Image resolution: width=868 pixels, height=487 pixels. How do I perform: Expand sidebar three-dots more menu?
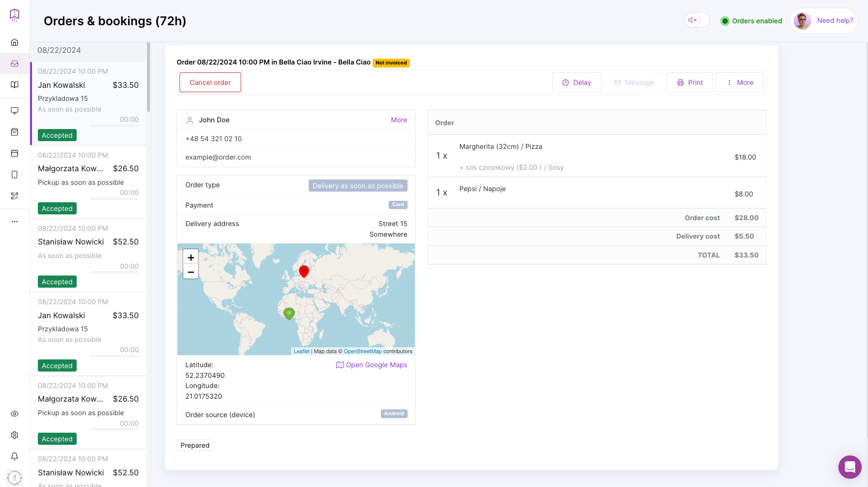(15, 221)
